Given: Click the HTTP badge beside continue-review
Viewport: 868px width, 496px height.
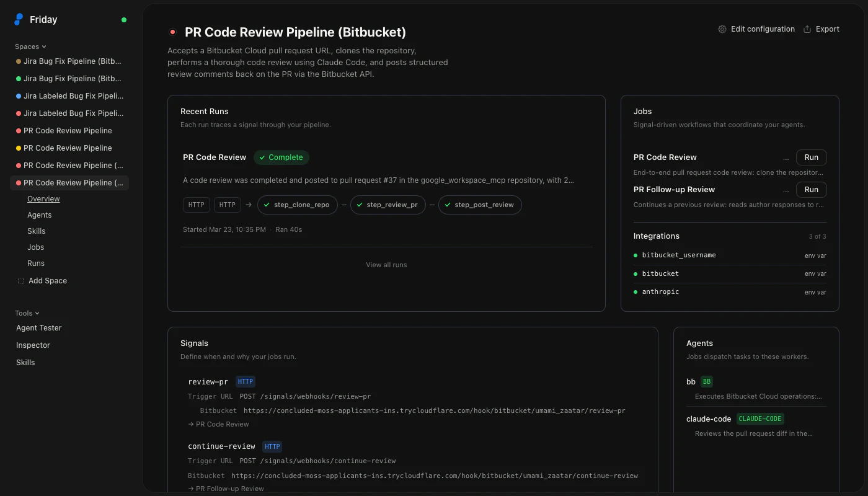Looking at the screenshot, I should point(272,446).
